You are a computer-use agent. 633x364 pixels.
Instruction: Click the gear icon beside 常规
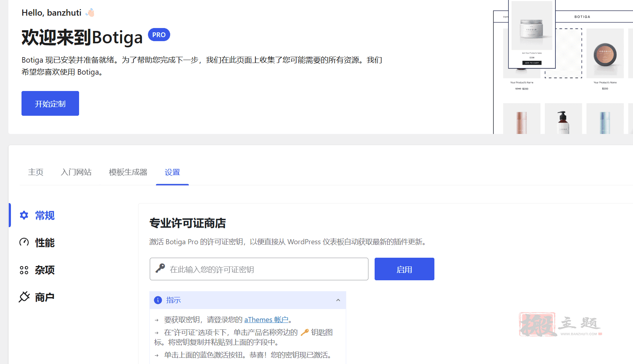24,215
